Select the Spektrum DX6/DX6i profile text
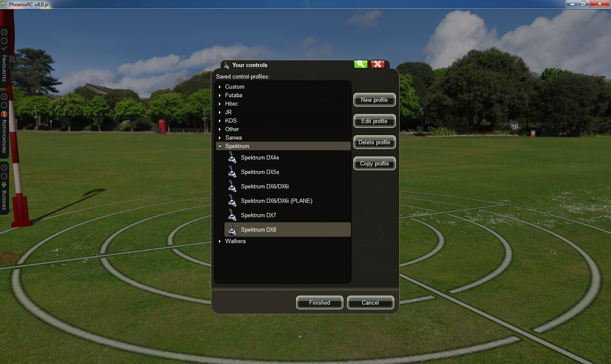Viewport: 611px width, 364px height. coord(265,187)
